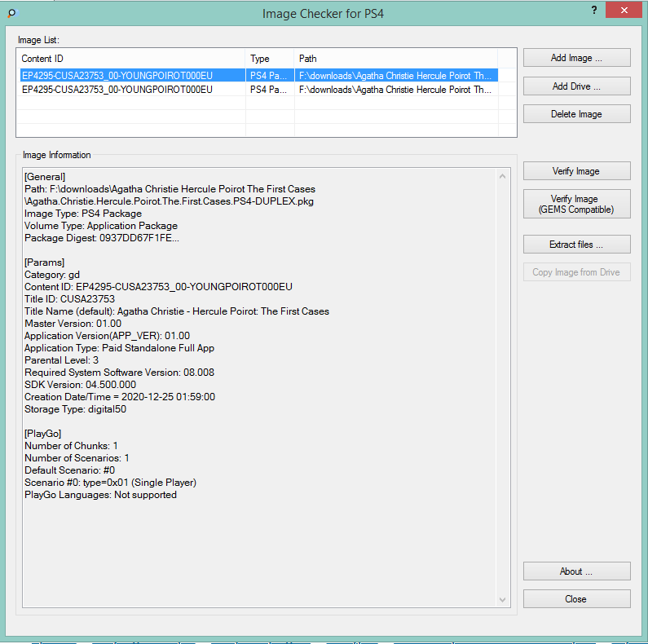Click the Application Type line
This screenshot has width=648, height=644.
point(120,348)
